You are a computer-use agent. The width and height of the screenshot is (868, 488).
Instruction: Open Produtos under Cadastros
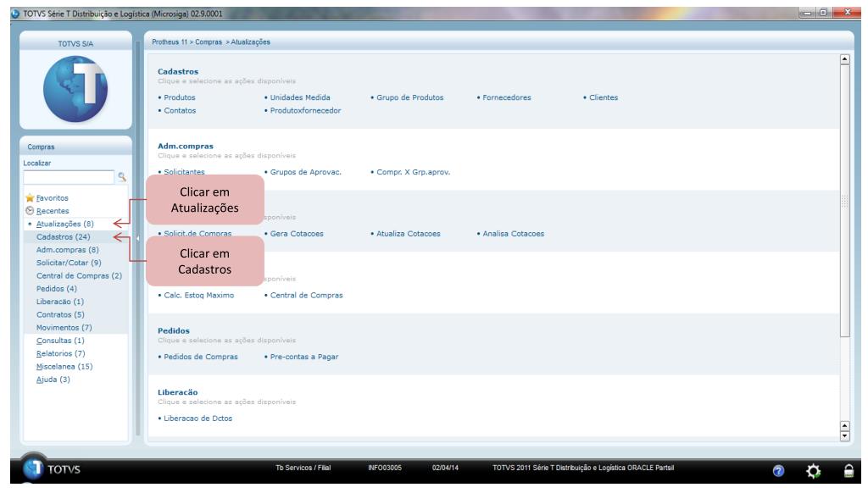click(180, 97)
